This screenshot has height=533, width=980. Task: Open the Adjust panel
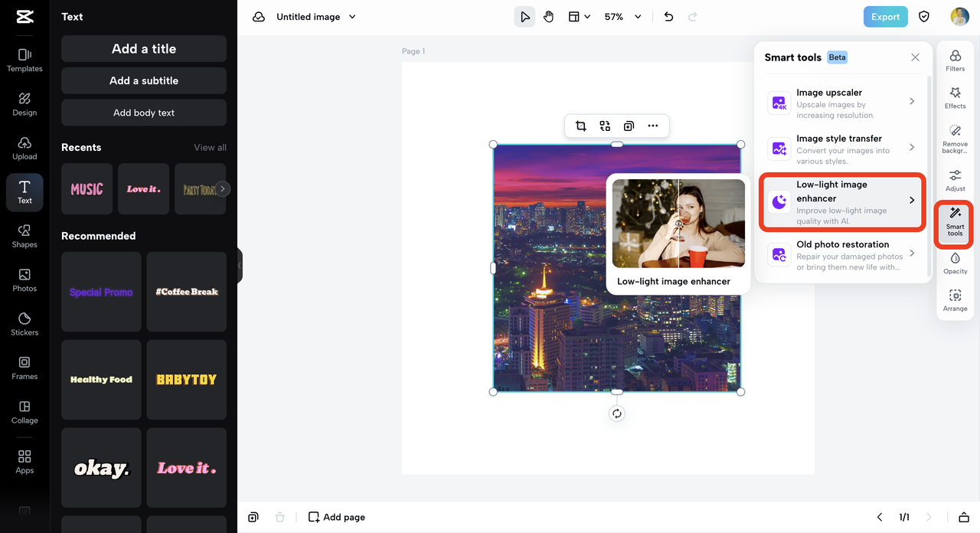pos(955,181)
